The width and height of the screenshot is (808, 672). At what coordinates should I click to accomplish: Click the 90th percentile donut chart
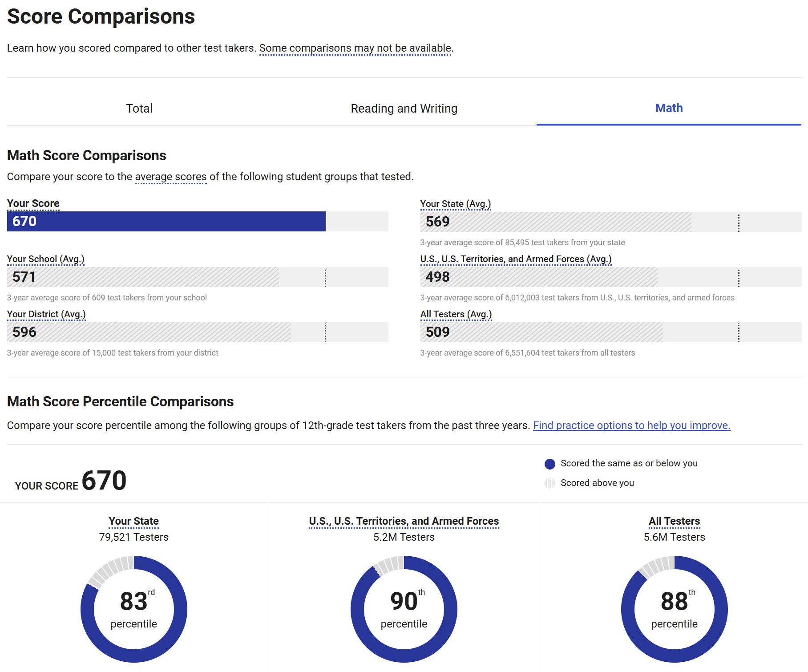click(x=404, y=609)
